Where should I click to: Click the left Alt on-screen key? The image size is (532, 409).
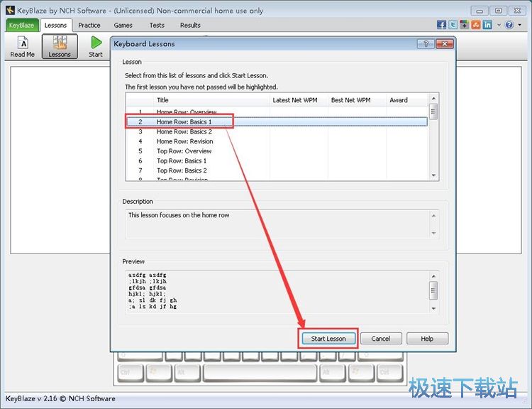click(x=187, y=373)
